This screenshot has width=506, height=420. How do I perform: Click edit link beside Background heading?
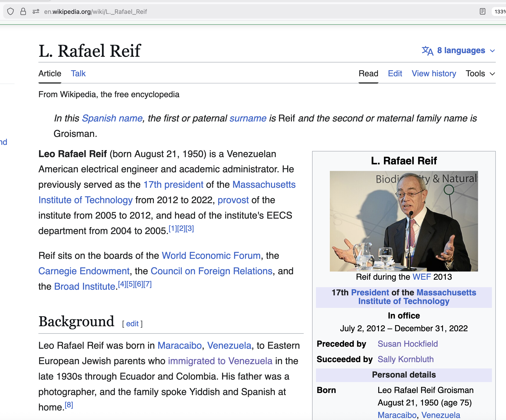tap(132, 324)
